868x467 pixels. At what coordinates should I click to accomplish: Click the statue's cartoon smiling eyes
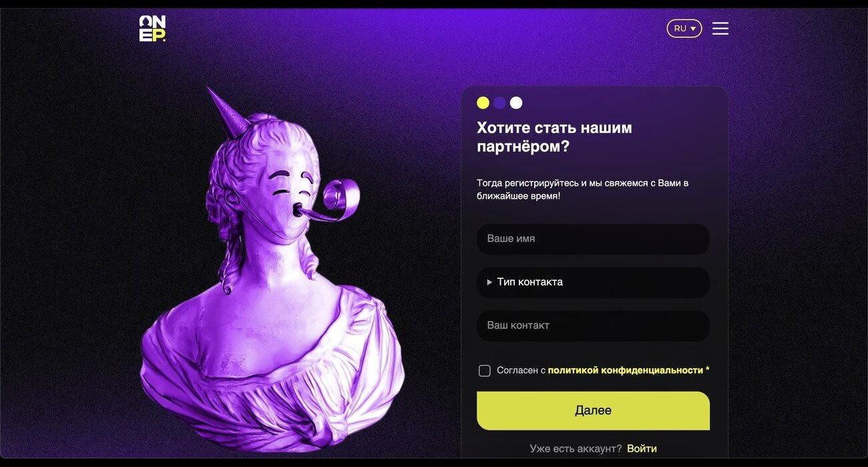pyautogui.click(x=292, y=183)
